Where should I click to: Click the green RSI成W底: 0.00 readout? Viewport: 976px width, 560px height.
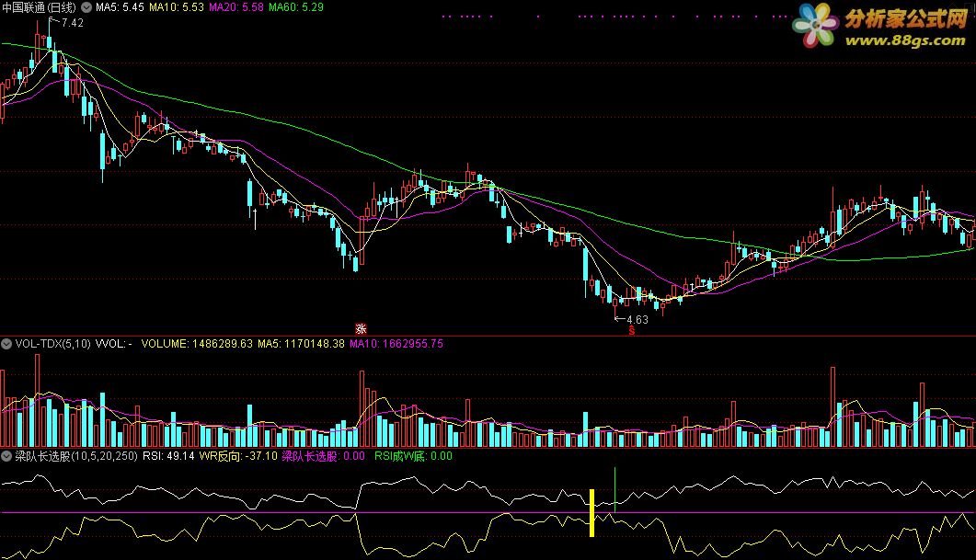pyautogui.click(x=413, y=457)
